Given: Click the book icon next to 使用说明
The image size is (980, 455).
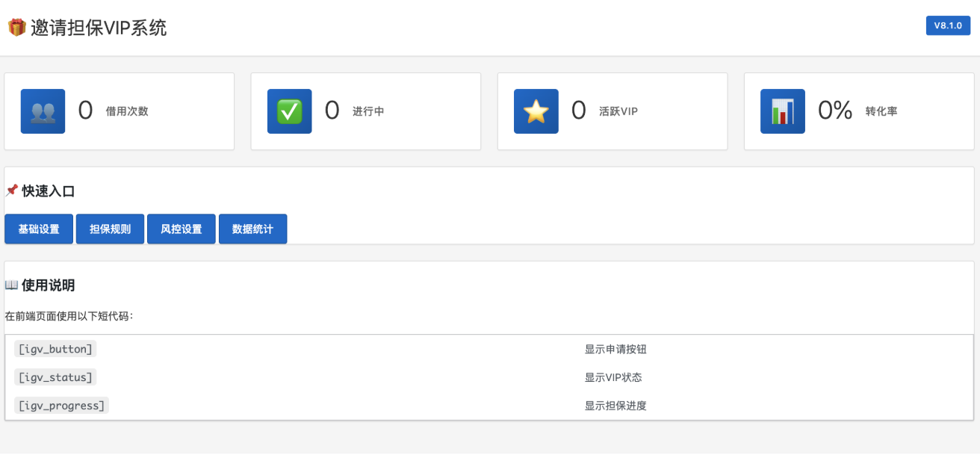Looking at the screenshot, I should (x=11, y=285).
